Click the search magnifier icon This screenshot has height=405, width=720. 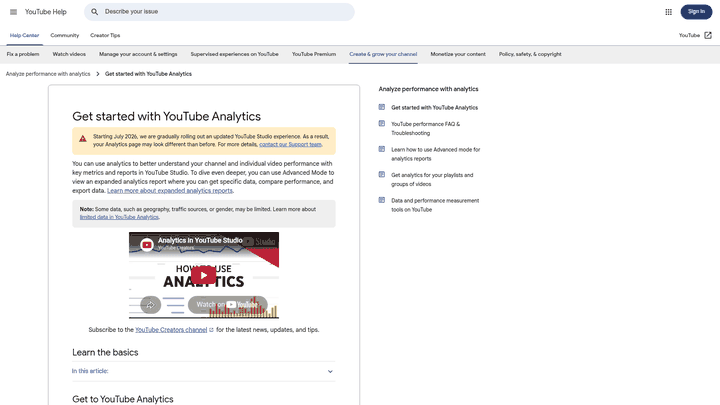(x=95, y=12)
